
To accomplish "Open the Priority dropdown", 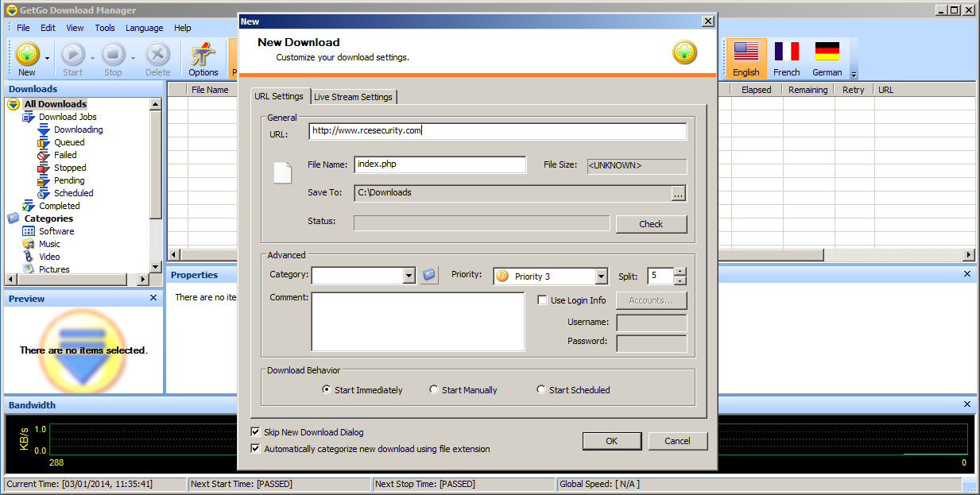I will pos(601,277).
